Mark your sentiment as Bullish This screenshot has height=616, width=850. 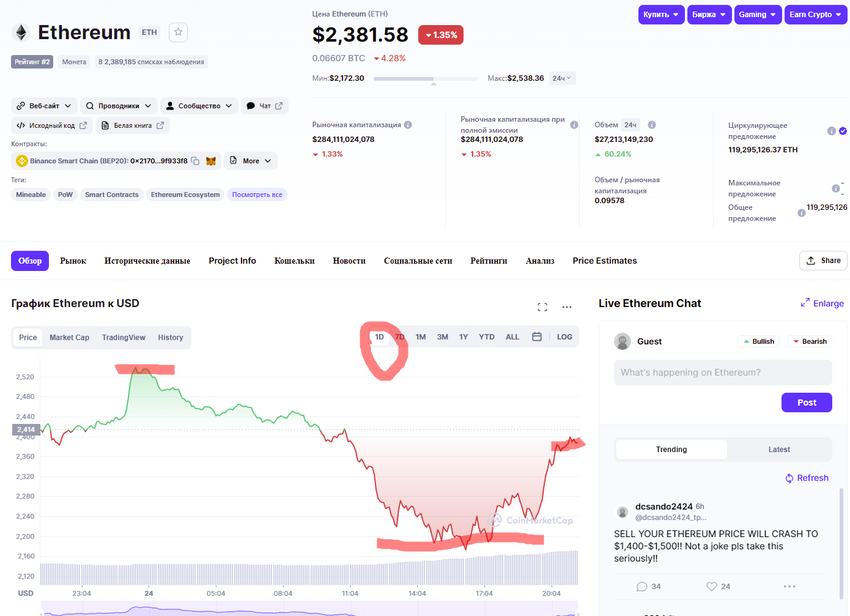click(x=759, y=341)
